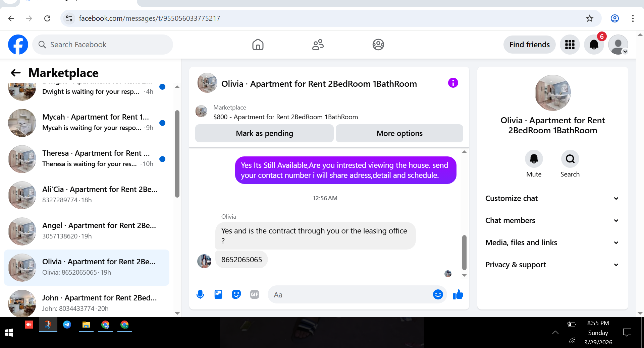Click the "12:56 AM" timestamp
644x348 pixels.
(x=325, y=198)
